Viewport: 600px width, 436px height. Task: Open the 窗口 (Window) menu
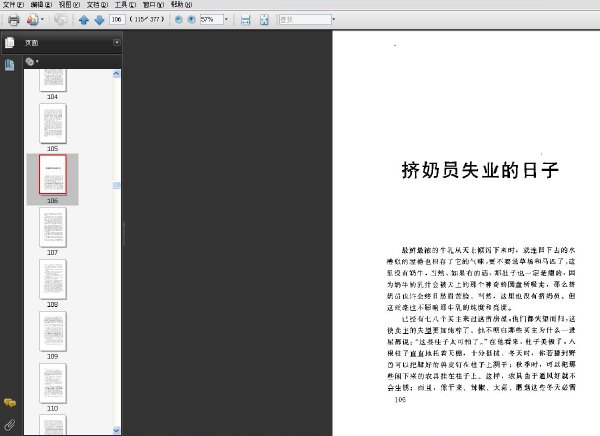point(153,5)
